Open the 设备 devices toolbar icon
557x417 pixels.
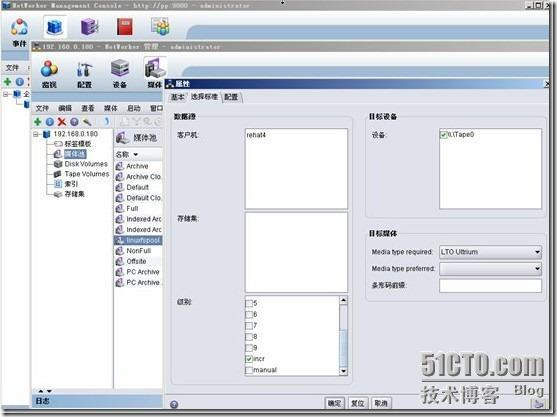120,73
